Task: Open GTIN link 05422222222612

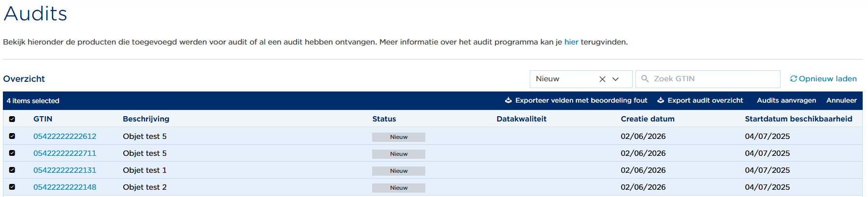Action: (x=65, y=136)
